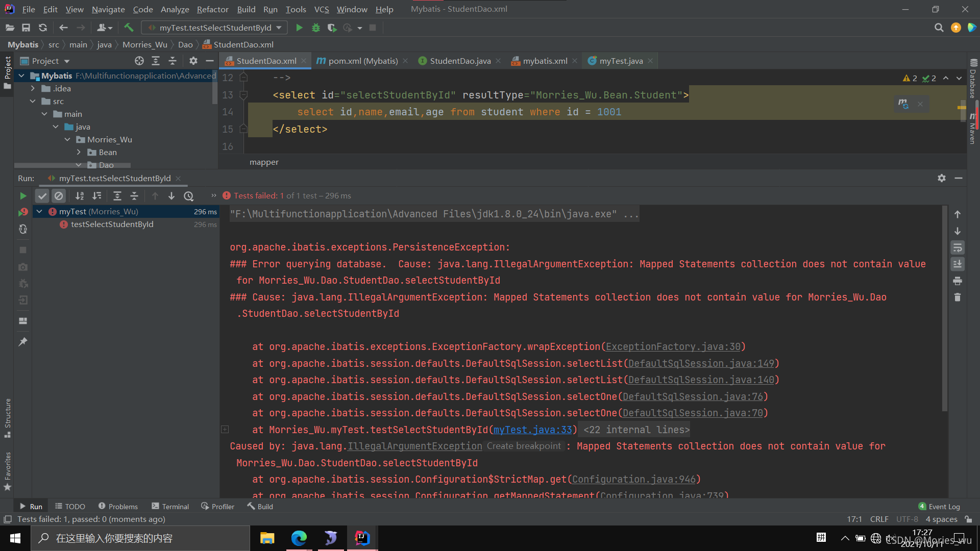Toggle the ignore tests filter
Screen dimensions: 980x551
(x=59, y=195)
